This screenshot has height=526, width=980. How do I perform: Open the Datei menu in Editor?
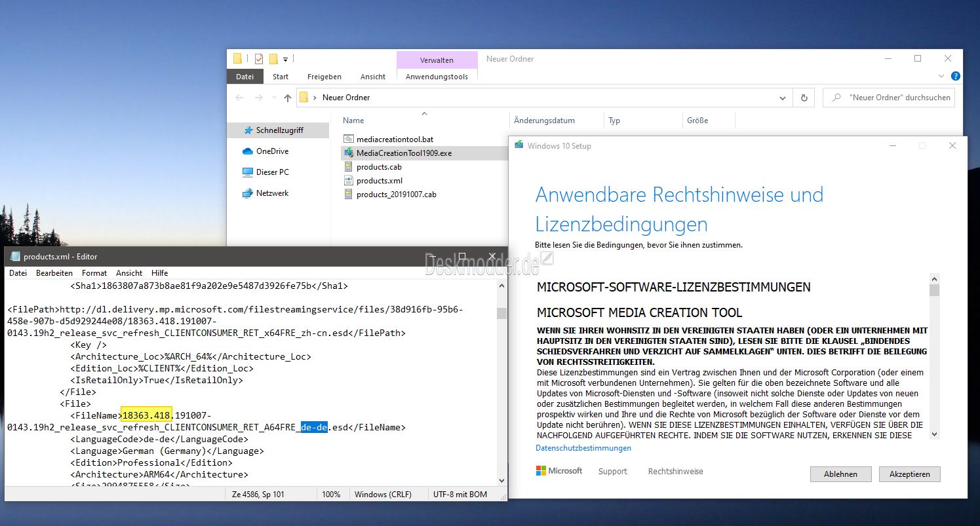coord(18,273)
